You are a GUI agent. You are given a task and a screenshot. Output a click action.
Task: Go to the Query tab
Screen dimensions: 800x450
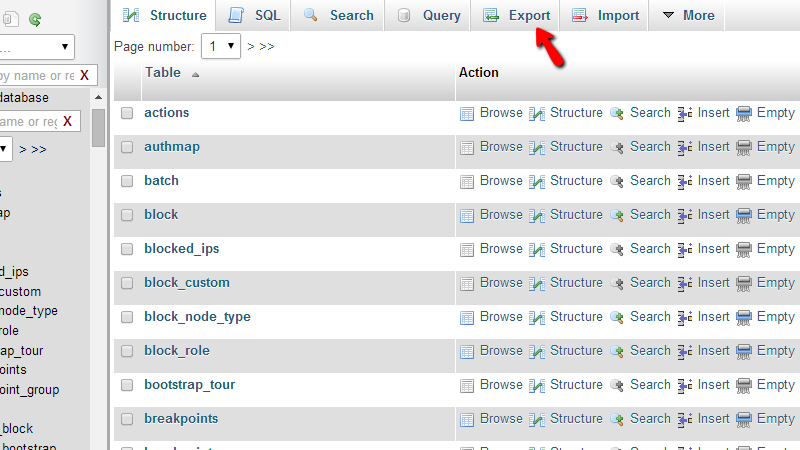point(428,15)
